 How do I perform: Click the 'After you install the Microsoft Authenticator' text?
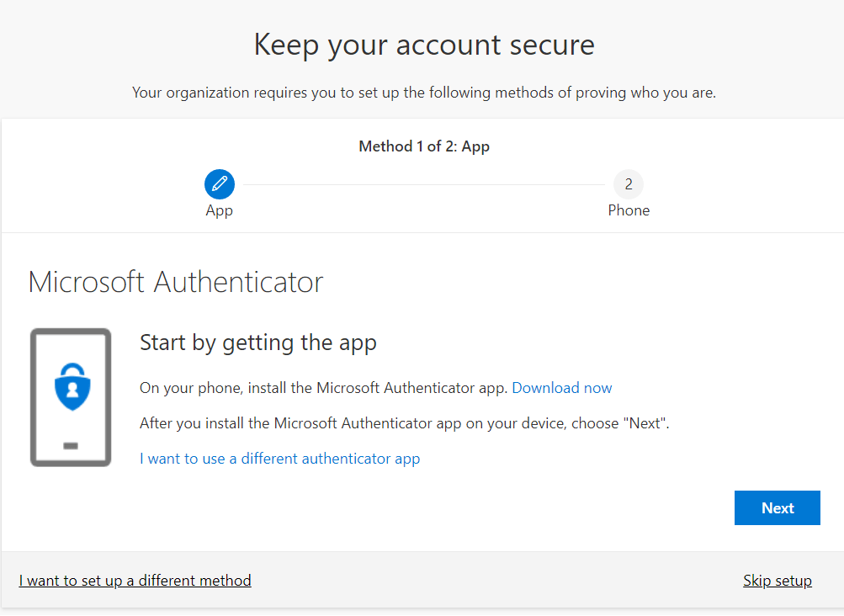[404, 423]
